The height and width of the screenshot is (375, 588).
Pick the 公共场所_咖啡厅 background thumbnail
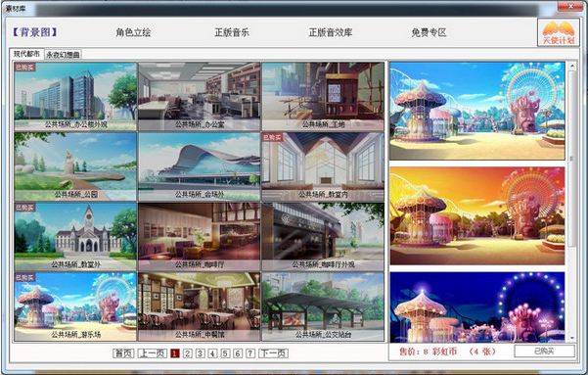pyautogui.click(x=200, y=237)
